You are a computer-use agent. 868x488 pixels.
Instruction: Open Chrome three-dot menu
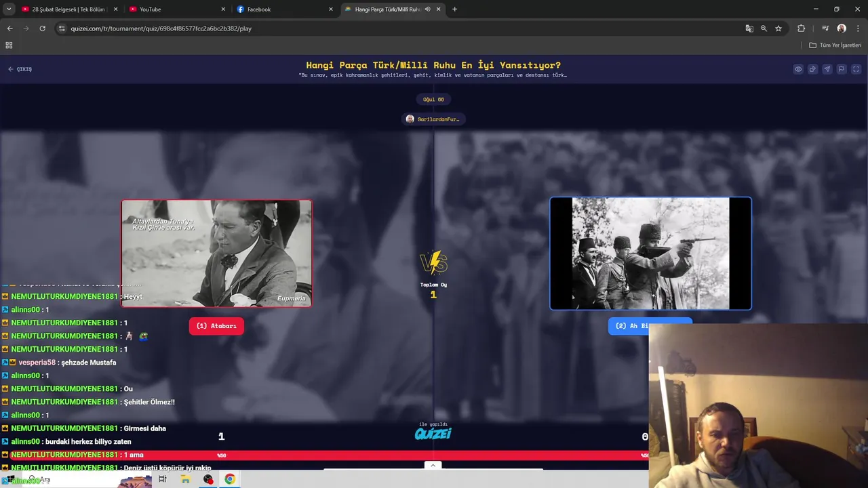(x=858, y=28)
